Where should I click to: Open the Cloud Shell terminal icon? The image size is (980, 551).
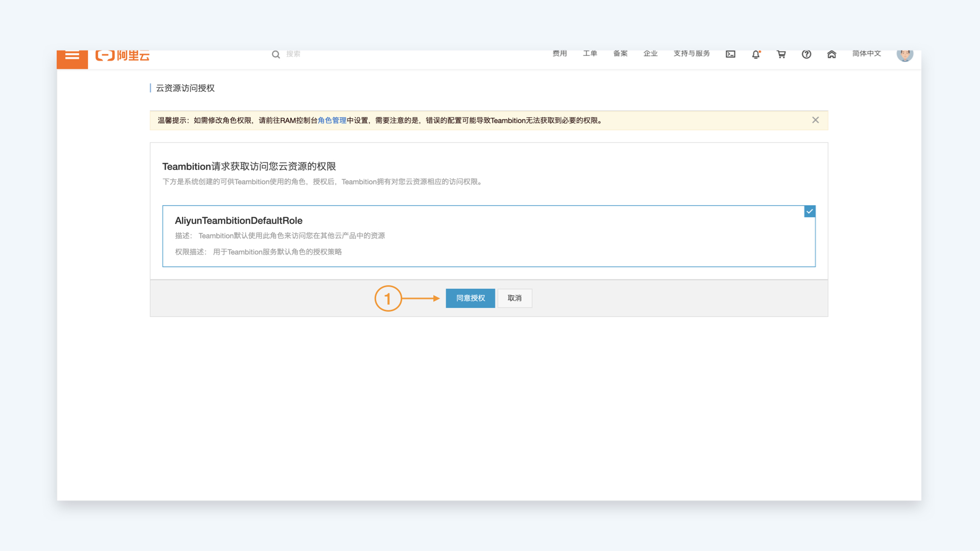(x=730, y=54)
